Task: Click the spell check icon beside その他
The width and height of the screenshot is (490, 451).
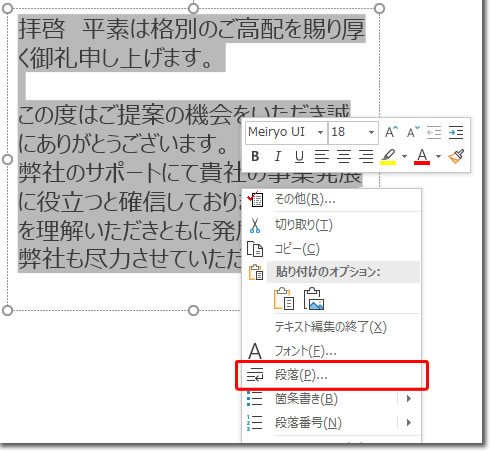Action: tap(255, 199)
